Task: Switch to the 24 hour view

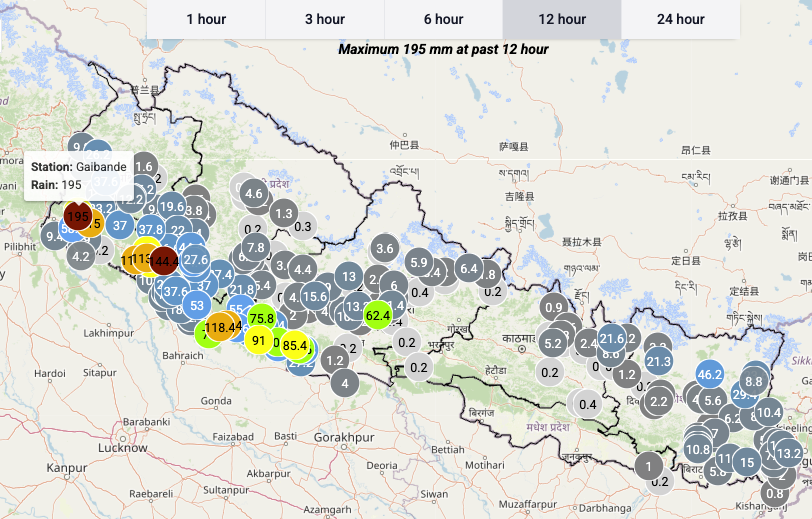Action: tap(680, 19)
